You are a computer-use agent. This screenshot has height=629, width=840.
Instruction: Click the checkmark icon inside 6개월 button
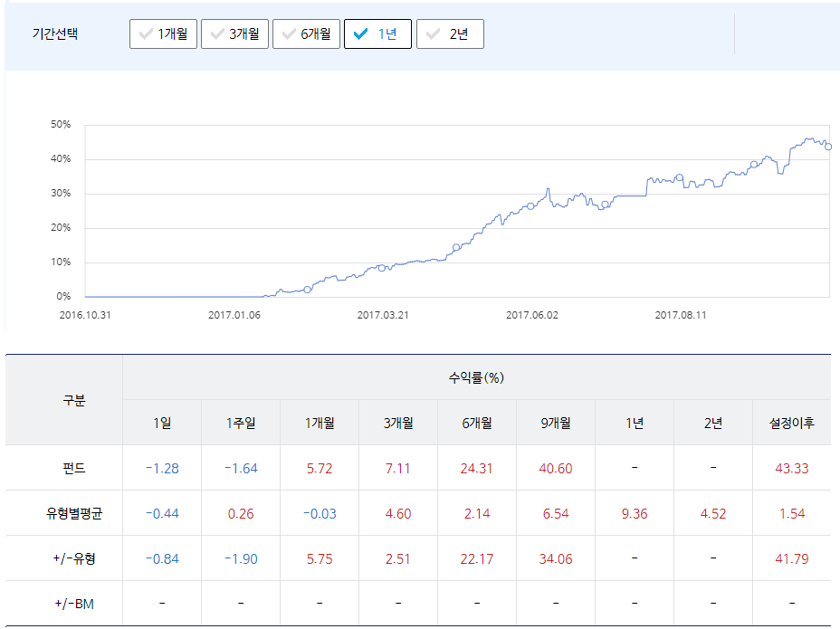coord(287,33)
